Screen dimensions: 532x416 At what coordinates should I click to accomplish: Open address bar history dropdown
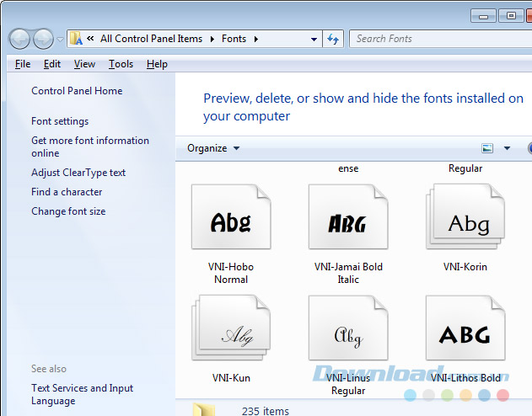click(314, 40)
